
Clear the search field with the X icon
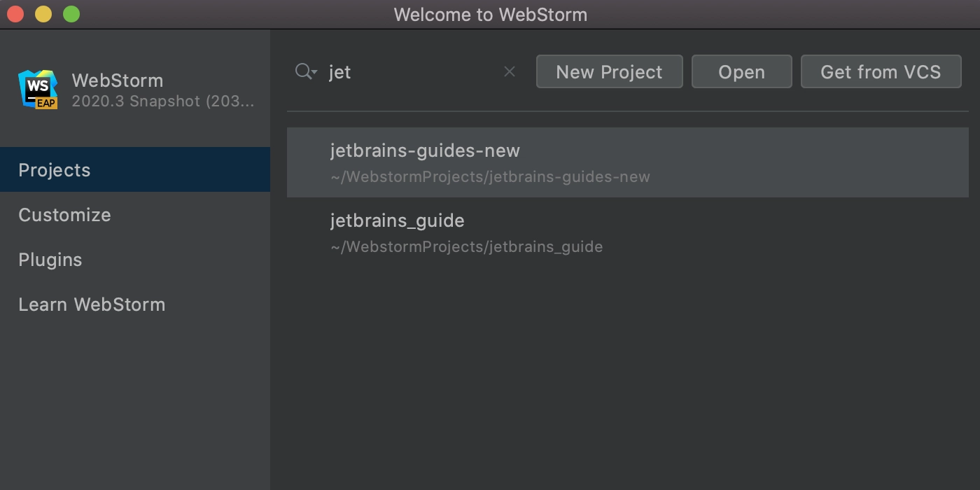tap(510, 71)
